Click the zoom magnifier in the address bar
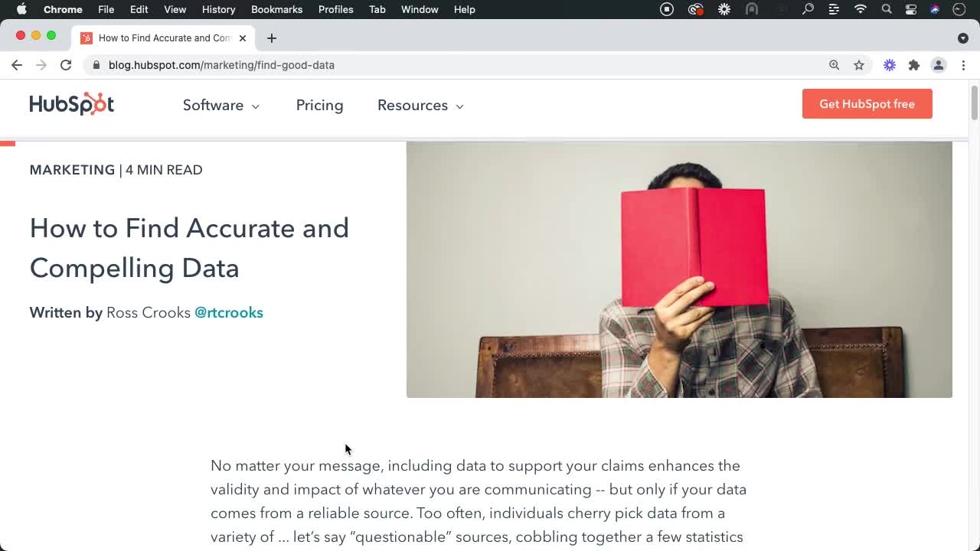980x551 pixels. click(835, 65)
